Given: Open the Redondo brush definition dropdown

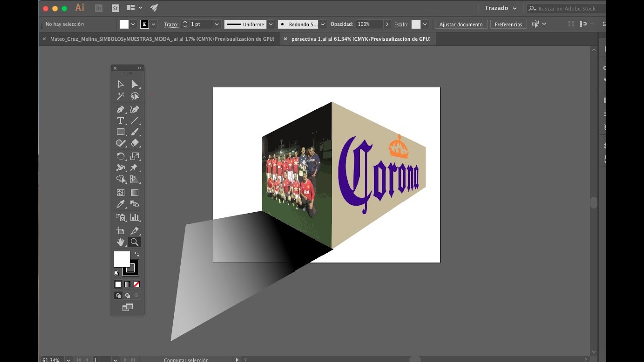Looking at the screenshot, I should point(323,24).
